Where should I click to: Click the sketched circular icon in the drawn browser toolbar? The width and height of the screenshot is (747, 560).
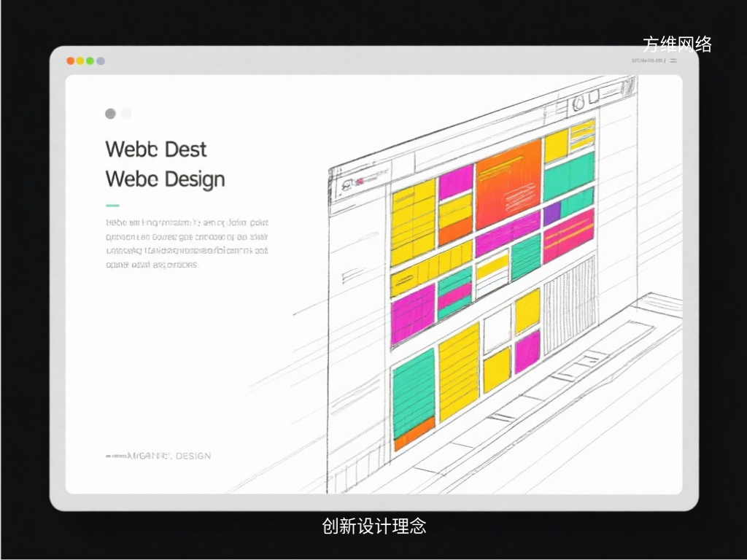coord(578,104)
